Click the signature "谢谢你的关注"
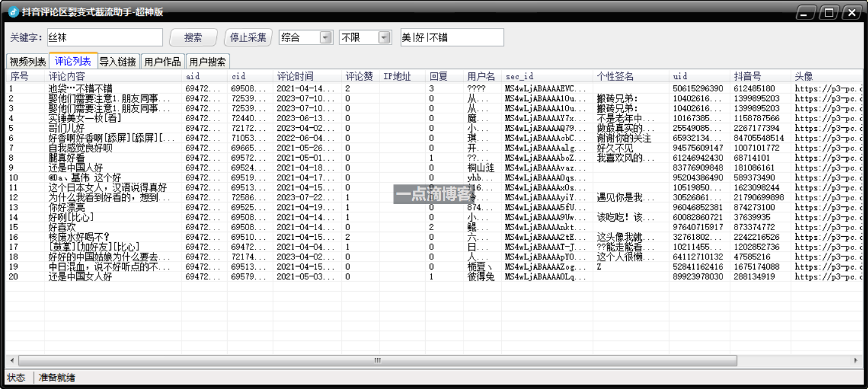868x389 pixels. coord(624,138)
